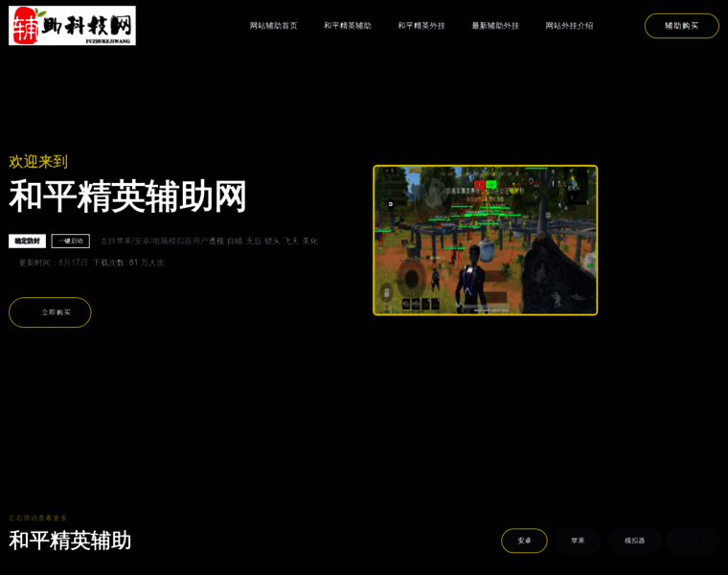Screen dimensions: 728x575
Task: Click the white 稳定防封 tag
Action: click(x=27, y=241)
